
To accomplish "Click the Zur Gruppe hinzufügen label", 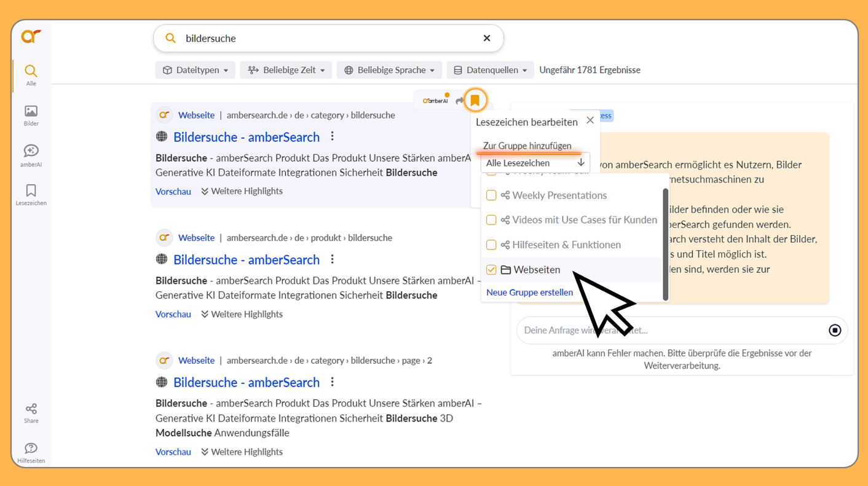I will click(x=527, y=146).
